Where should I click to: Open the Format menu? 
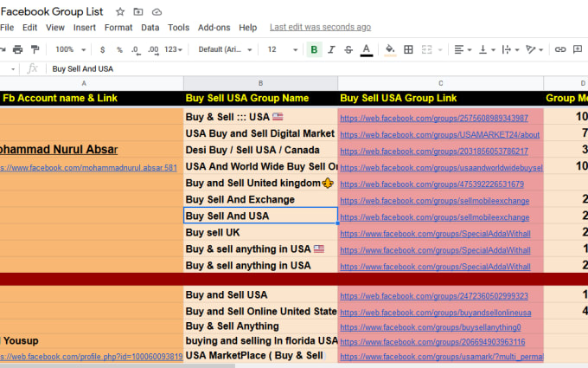click(118, 28)
